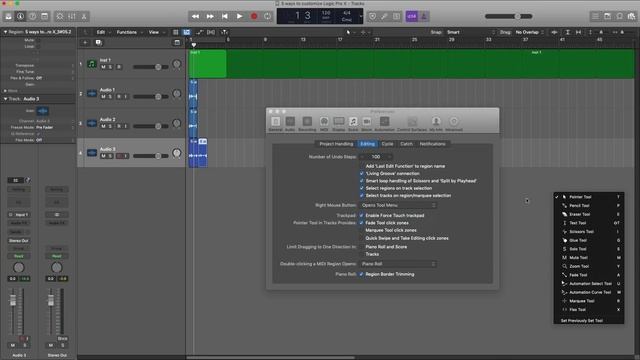Enable Marquee Tool click zones
Viewport: 640px width, 360px height.
pos(362,230)
